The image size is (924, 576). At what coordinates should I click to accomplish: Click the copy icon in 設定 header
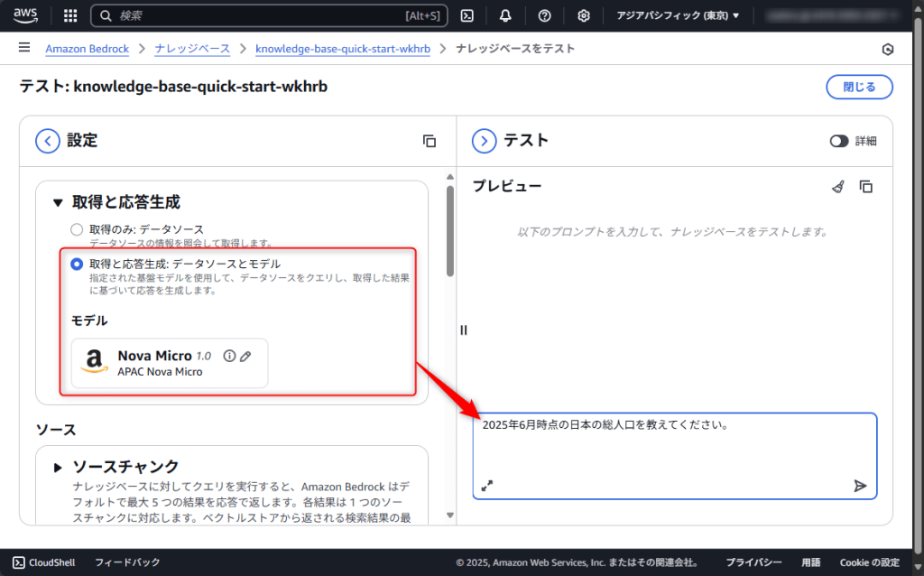[x=430, y=141]
